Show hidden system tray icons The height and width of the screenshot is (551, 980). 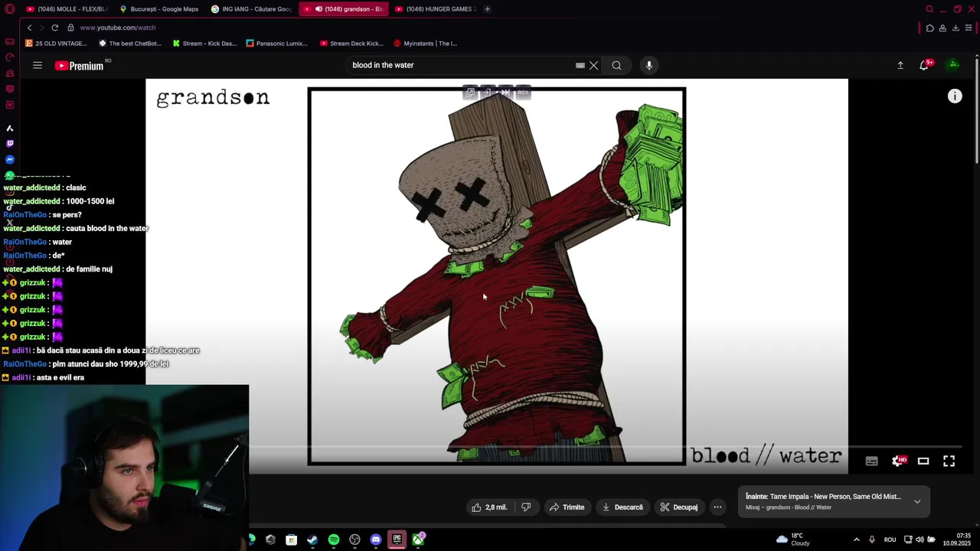click(856, 540)
